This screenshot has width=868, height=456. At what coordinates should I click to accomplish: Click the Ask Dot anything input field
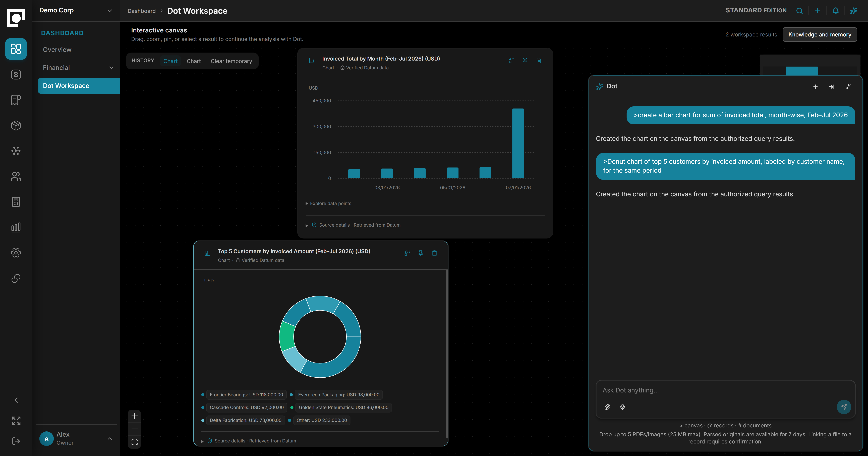pos(725,390)
